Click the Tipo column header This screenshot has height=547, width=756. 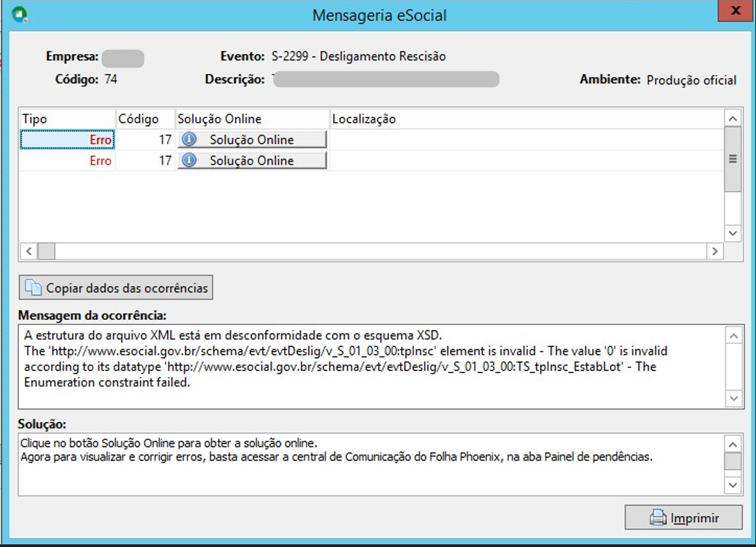pyautogui.click(x=67, y=119)
